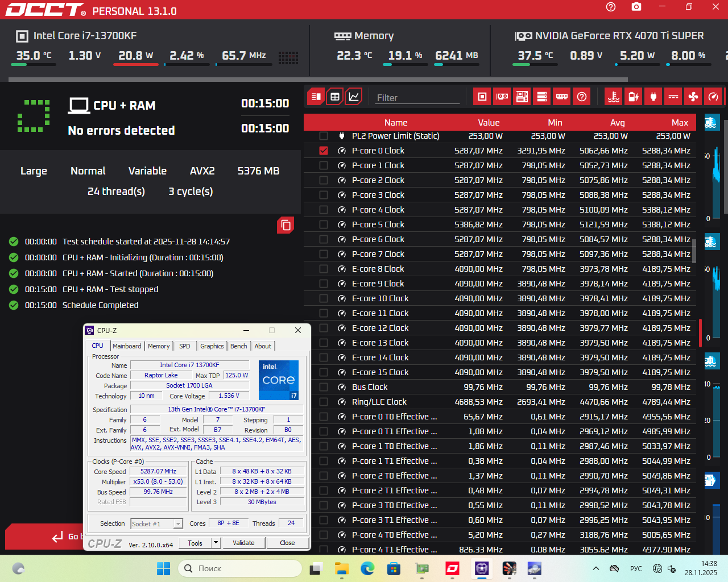Open the Socket #1 selection dropdown in CPU-Z
Image resolution: width=728 pixels, height=582 pixels.
[156, 524]
